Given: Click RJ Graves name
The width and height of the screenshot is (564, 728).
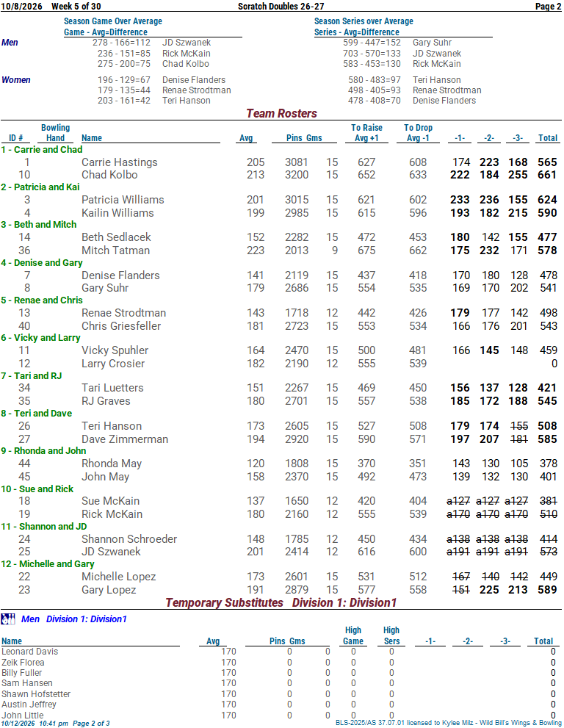Looking at the screenshot, I should pyautogui.click(x=106, y=401).
